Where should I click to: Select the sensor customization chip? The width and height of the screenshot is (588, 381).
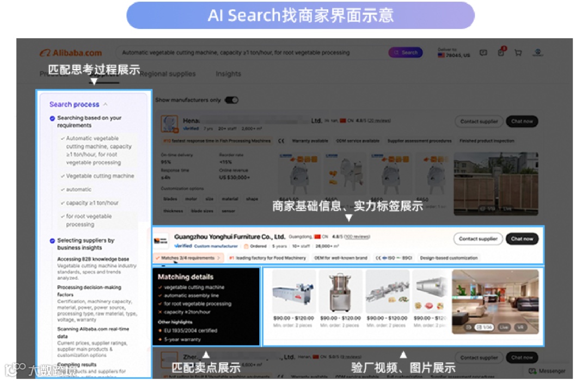228,211
